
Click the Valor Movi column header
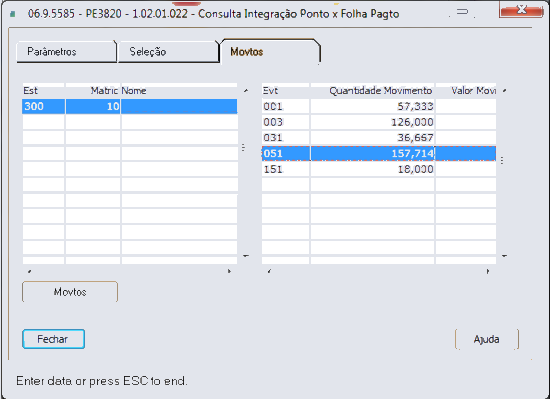pyautogui.click(x=466, y=90)
